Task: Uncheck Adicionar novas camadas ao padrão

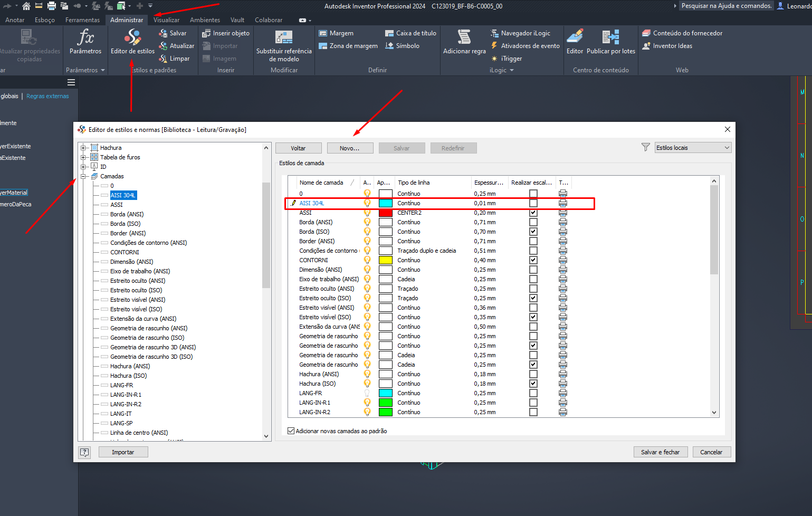Action: click(x=291, y=431)
